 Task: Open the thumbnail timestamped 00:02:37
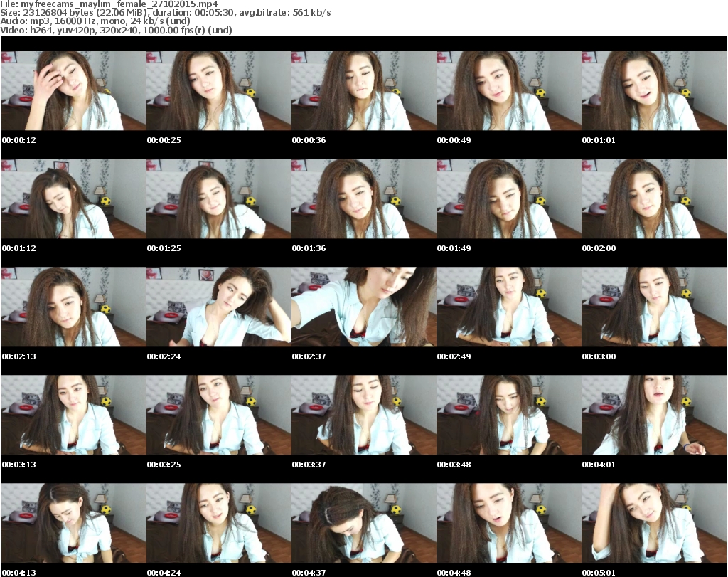coord(363,307)
